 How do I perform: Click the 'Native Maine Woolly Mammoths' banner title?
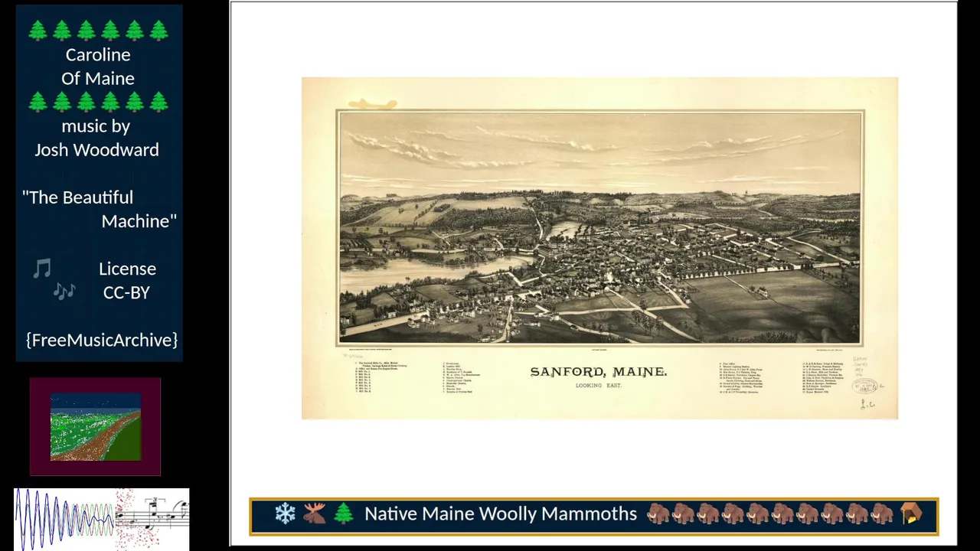pos(501,514)
